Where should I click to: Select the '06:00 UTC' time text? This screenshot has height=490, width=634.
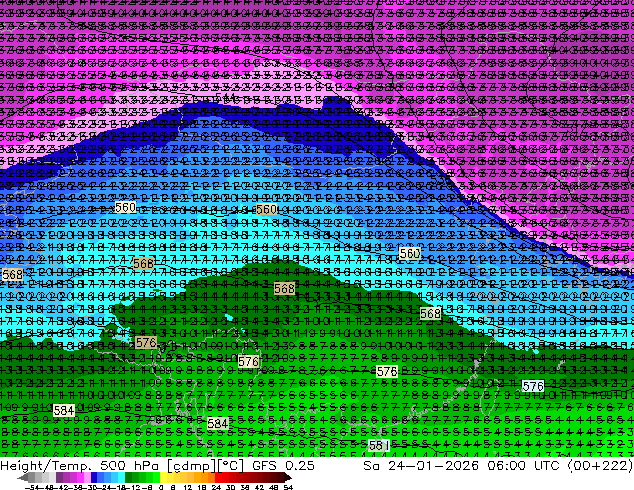(526, 465)
